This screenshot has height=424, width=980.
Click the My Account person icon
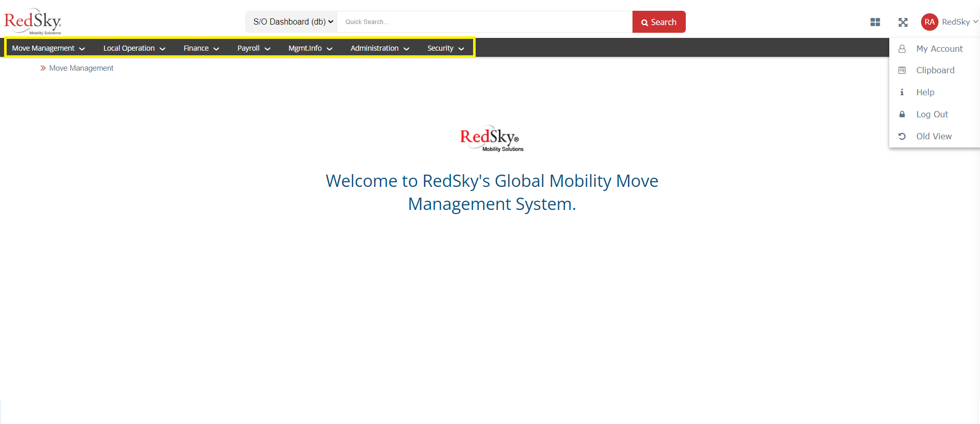tap(902, 49)
